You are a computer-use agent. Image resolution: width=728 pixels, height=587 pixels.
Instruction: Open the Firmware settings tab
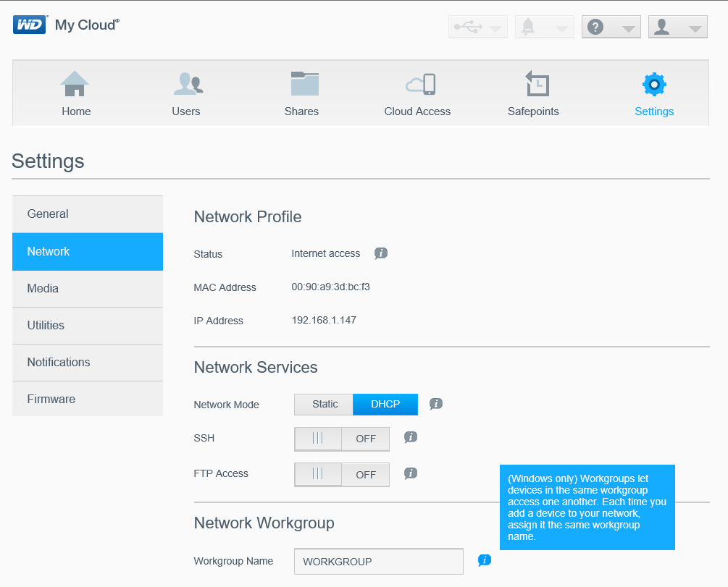(88, 399)
